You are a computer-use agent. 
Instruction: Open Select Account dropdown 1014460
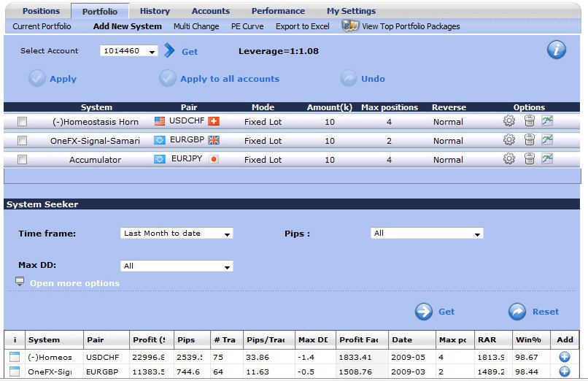128,50
